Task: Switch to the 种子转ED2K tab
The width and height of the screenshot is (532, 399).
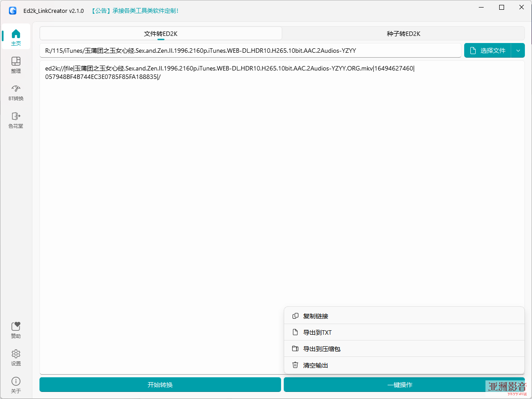Action: (403, 34)
